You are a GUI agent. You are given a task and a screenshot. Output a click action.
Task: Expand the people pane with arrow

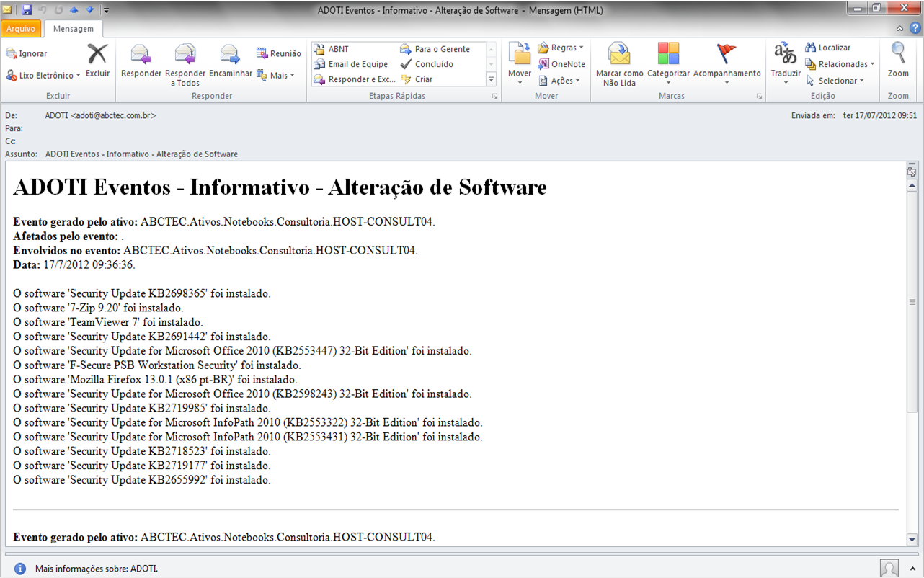point(912,569)
